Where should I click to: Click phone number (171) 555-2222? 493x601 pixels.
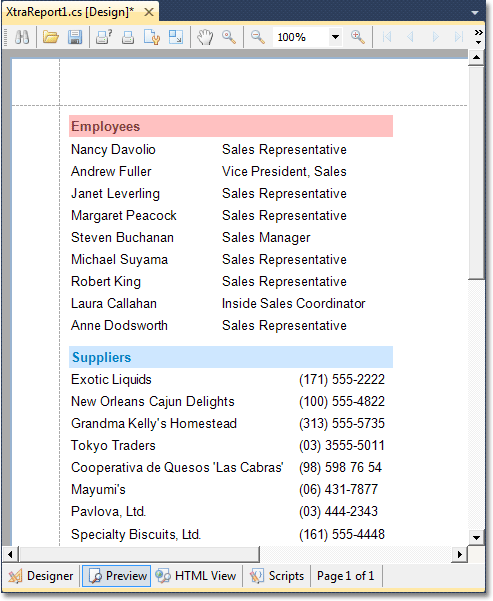point(342,379)
